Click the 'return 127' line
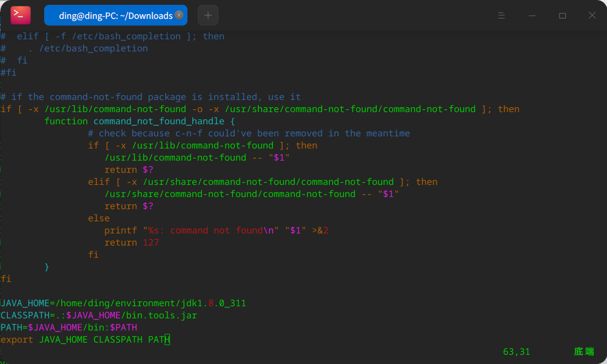Image resolution: width=607 pixels, height=364 pixels. click(x=132, y=243)
